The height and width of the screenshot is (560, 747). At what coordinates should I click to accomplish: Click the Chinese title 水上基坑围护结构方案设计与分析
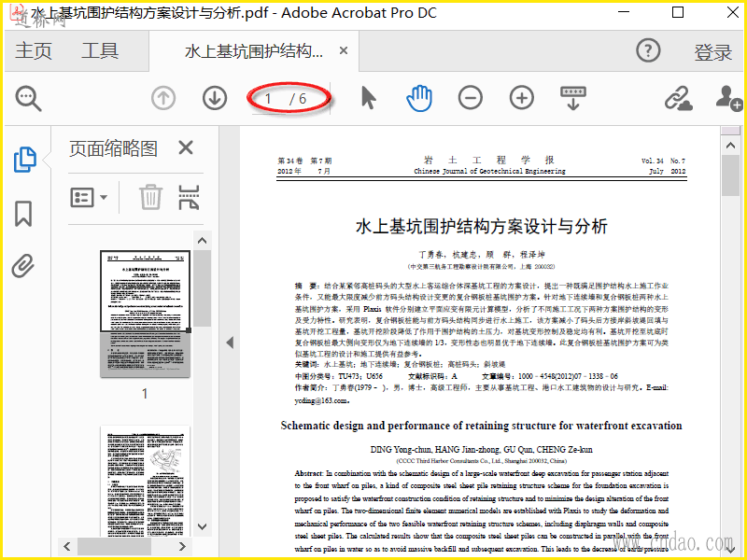482,226
